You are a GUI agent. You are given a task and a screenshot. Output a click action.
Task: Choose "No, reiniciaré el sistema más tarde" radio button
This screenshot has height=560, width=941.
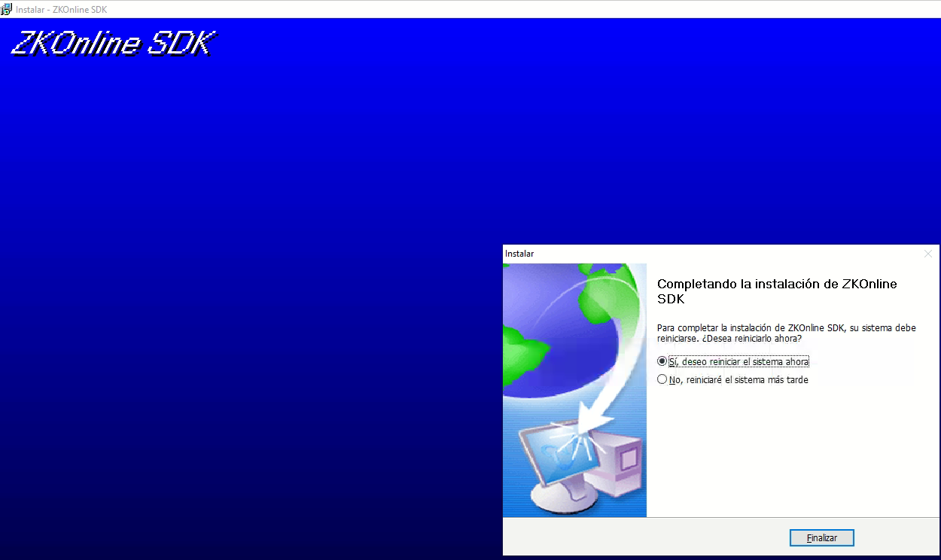tap(662, 380)
